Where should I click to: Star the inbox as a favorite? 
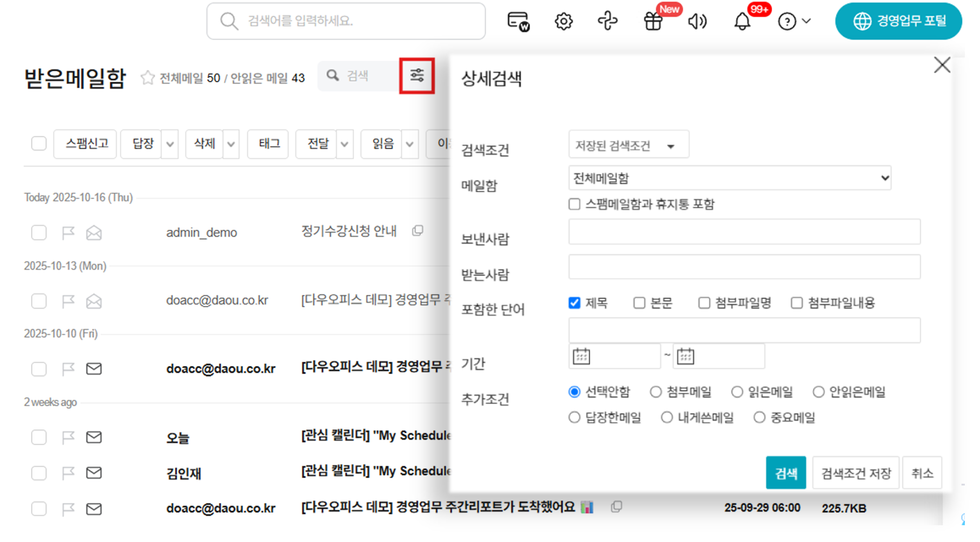tap(147, 78)
